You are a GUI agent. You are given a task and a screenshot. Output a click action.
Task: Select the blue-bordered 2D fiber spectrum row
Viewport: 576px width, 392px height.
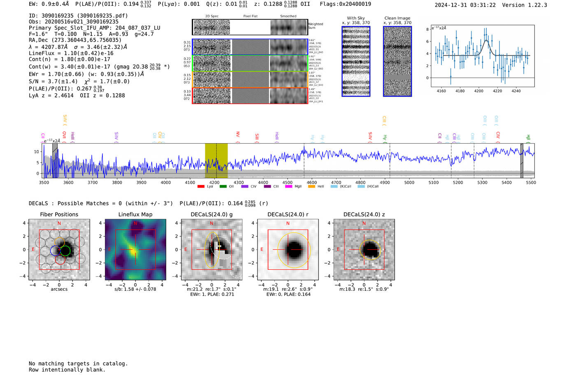pyautogui.click(x=250, y=47)
